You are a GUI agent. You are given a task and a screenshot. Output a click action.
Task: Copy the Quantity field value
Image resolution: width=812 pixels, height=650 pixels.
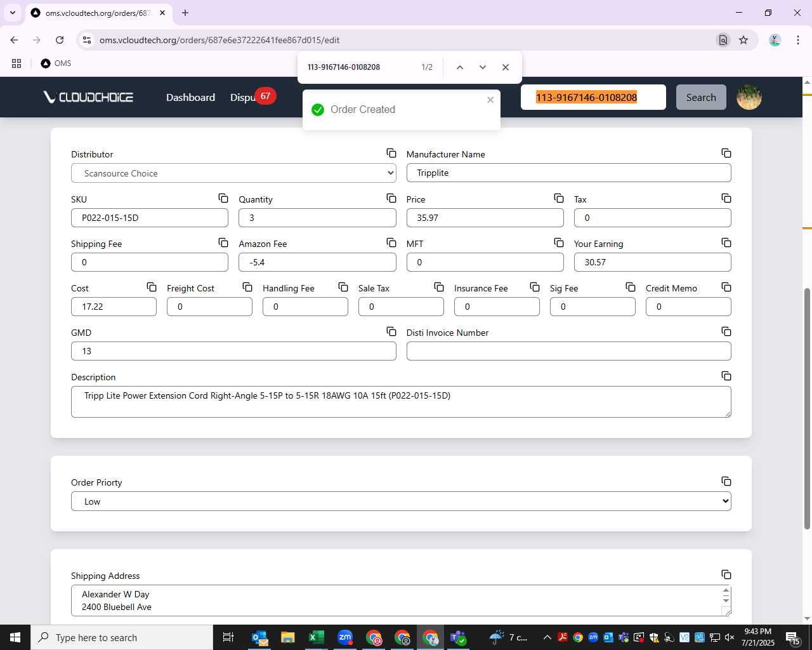(x=391, y=198)
